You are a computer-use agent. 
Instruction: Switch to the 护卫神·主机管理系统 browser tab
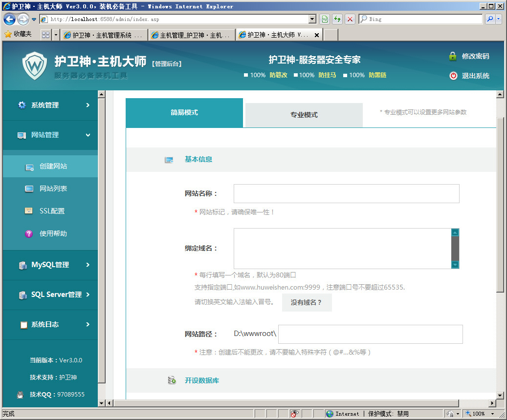click(104, 35)
